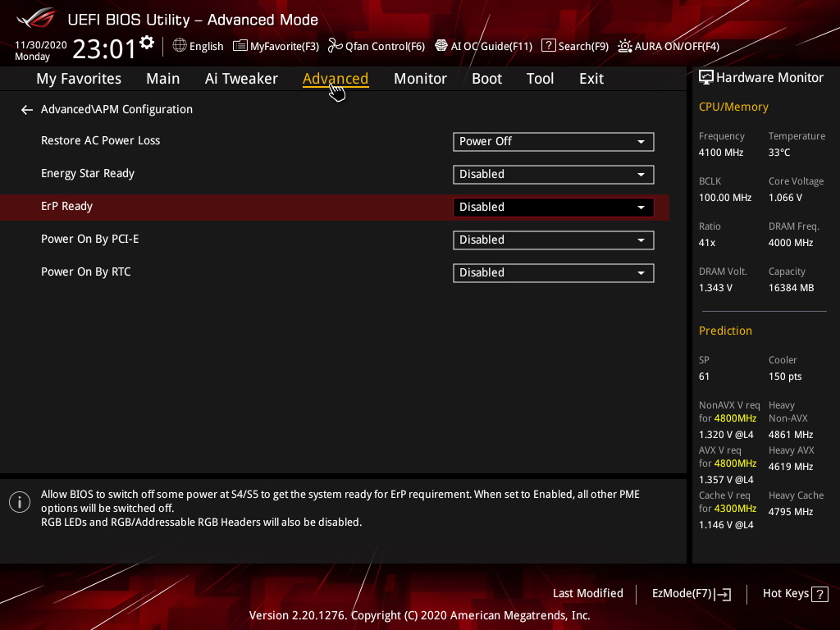The width and height of the screenshot is (840, 630).
Task: Launch AI OC Guide(F11)
Action: (484, 46)
